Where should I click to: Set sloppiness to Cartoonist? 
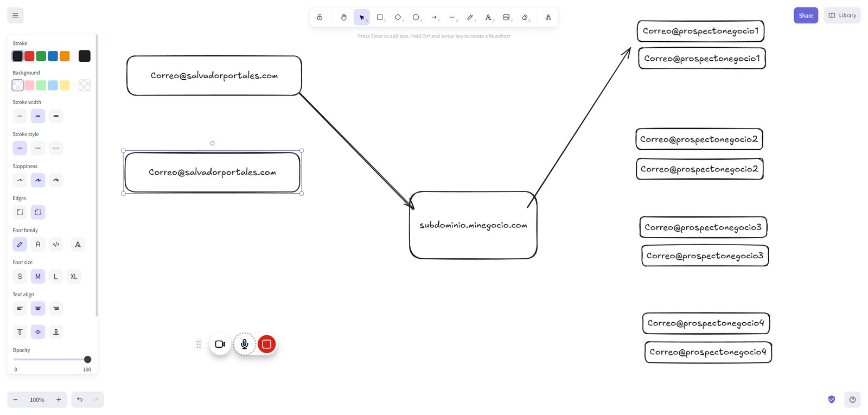tap(56, 180)
